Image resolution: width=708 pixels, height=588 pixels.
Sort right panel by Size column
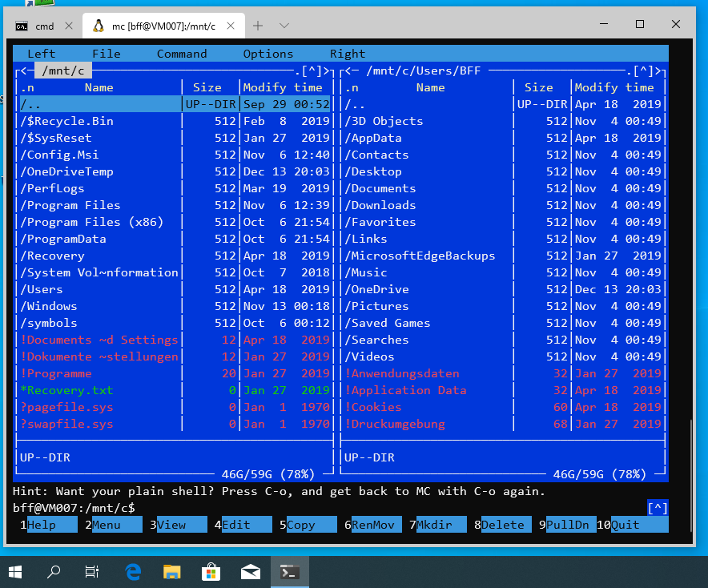click(x=539, y=87)
